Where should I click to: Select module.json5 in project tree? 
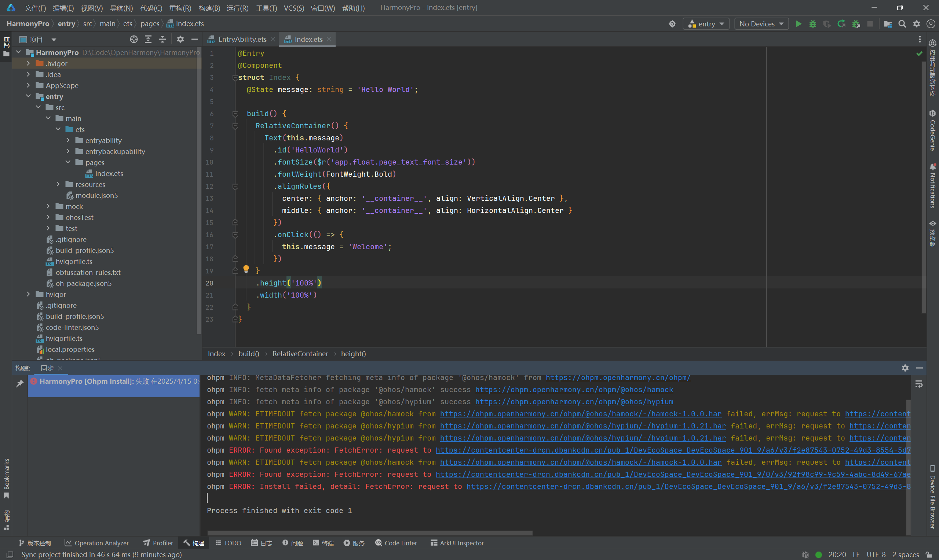point(97,195)
